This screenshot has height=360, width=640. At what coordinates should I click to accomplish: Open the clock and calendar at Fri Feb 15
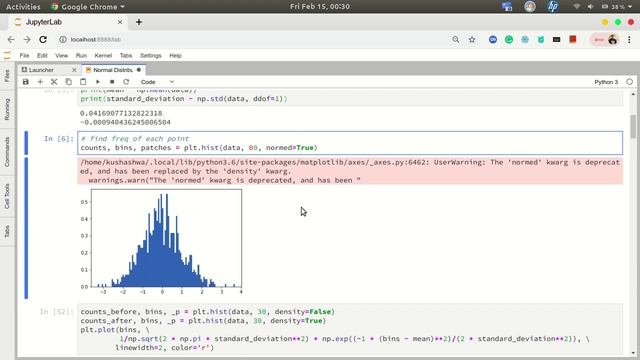320,7
